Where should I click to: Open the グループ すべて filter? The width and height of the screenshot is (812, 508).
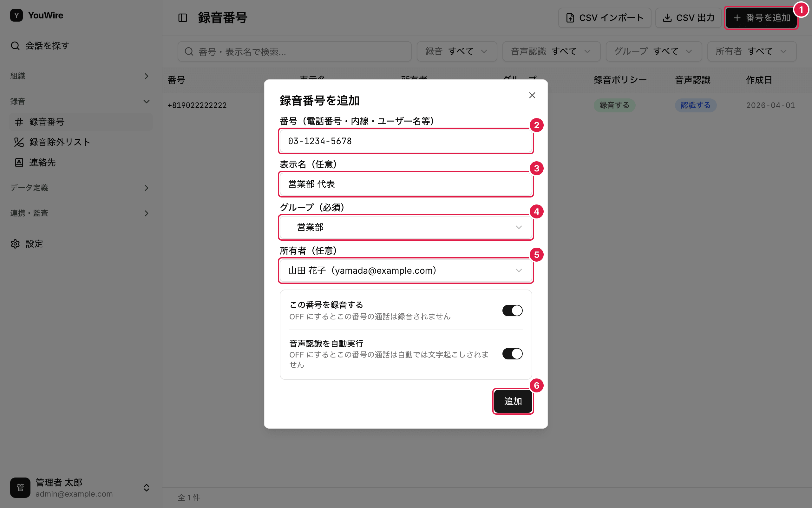(654, 51)
